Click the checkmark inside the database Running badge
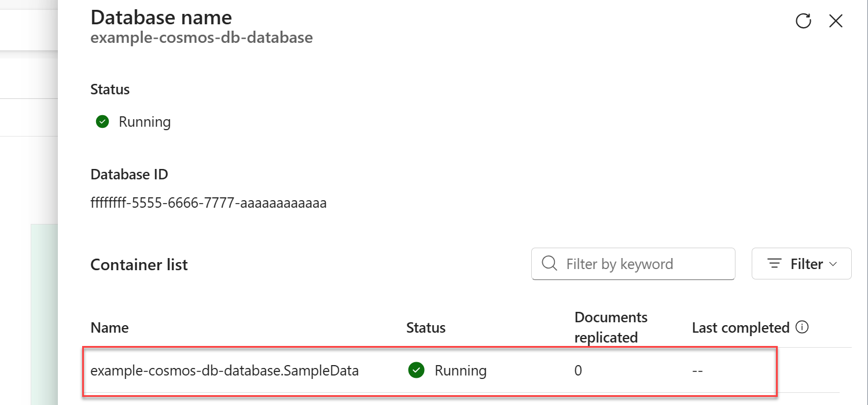Viewport: 868px width, 405px height. (102, 122)
